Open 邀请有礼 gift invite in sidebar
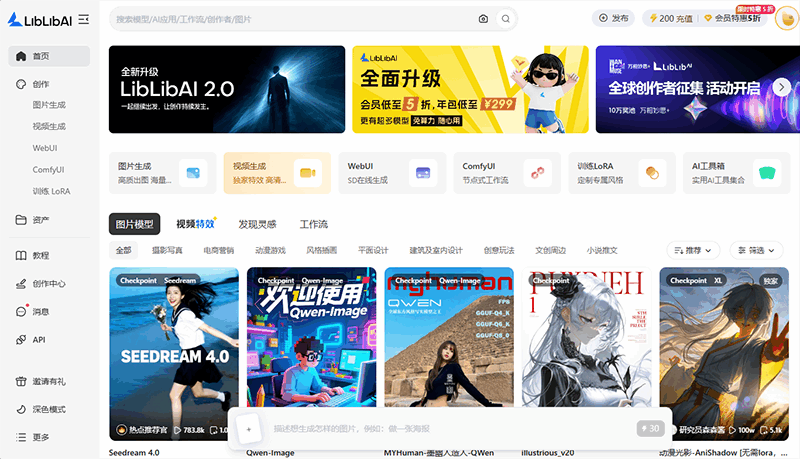Viewport: 800px width, 459px height. tap(49, 382)
